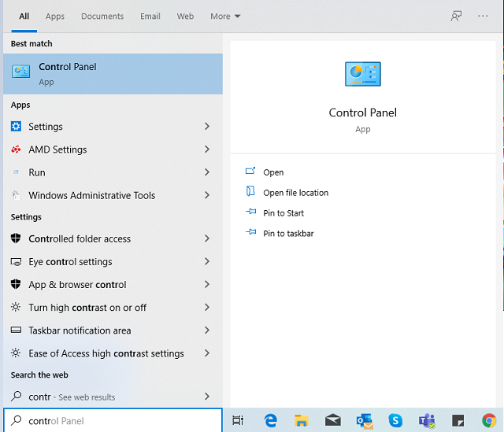
Task: Click Open in the preview pane
Action: coord(273,172)
